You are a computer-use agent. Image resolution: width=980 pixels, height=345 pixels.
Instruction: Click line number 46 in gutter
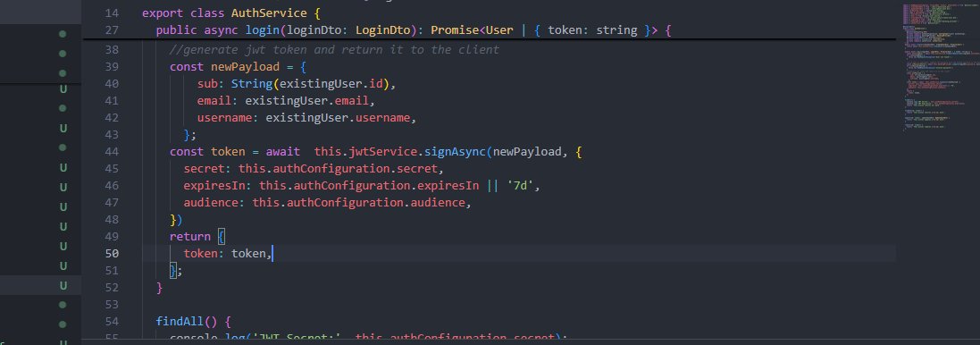(112, 186)
